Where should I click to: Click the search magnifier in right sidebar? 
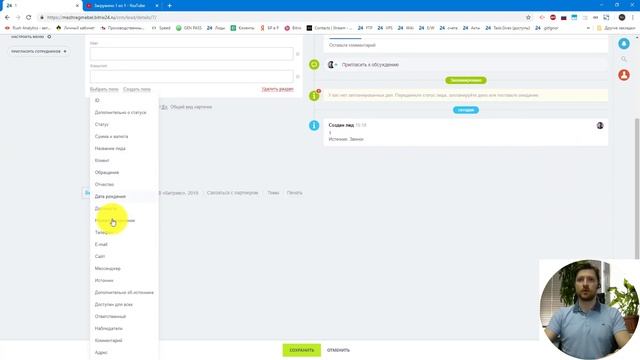point(624,59)
